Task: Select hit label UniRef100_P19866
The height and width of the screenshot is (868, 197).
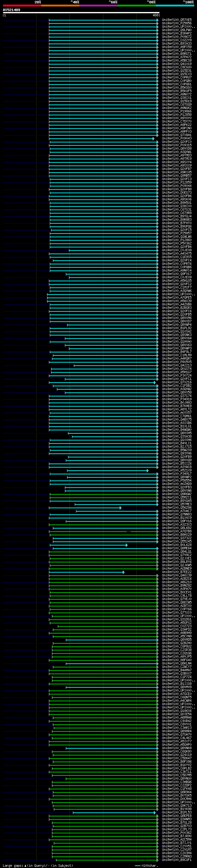Action: (x=177, y=111)
